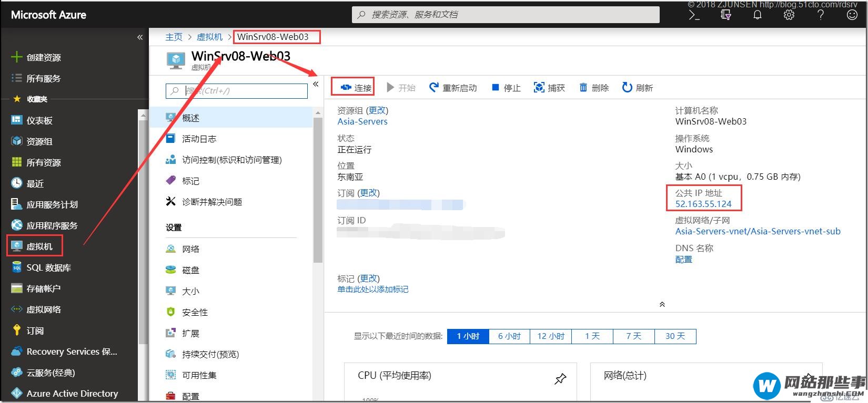Click the Start (开始) toolbar button

[x=401, y=87]
